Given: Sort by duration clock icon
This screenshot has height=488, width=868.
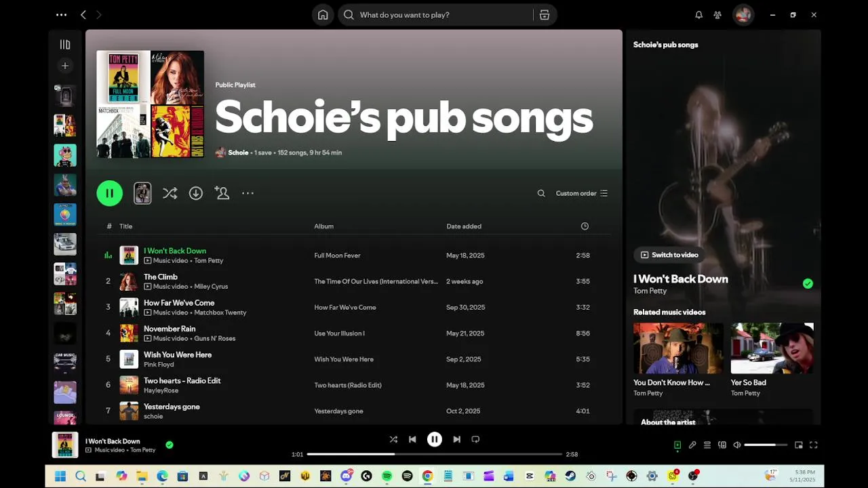Looking at the screenshot, I should pos(585,226).
